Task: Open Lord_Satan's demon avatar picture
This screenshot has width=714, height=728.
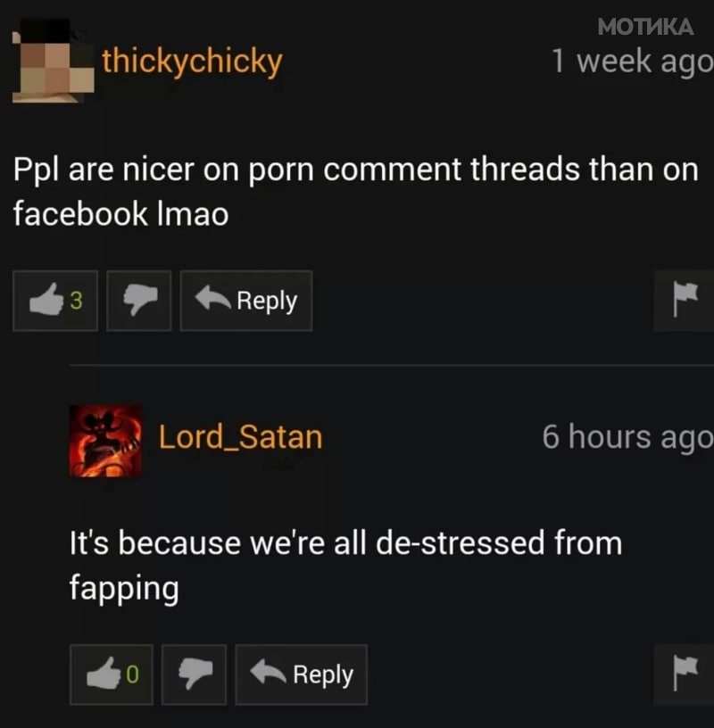Action: point(106,441)
